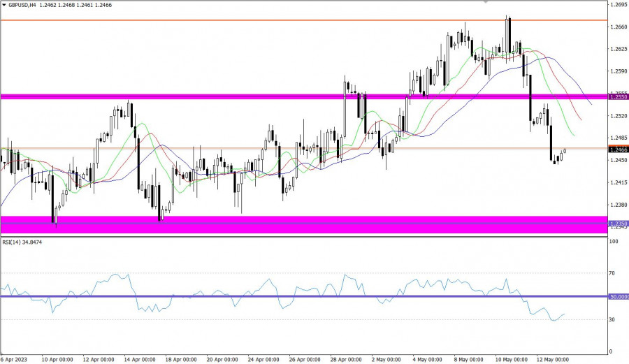Image resolution: width=629 pixels, height=364 pixels.
Task: Click the 1.2660 price on the scale
Action: [x=618, y=27]
